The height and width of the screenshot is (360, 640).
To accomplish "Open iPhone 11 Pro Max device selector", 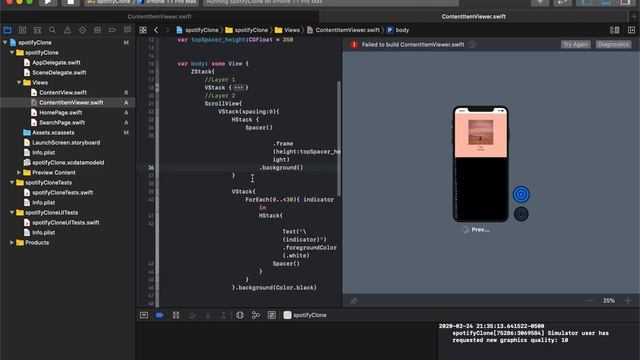I will 168,2.
